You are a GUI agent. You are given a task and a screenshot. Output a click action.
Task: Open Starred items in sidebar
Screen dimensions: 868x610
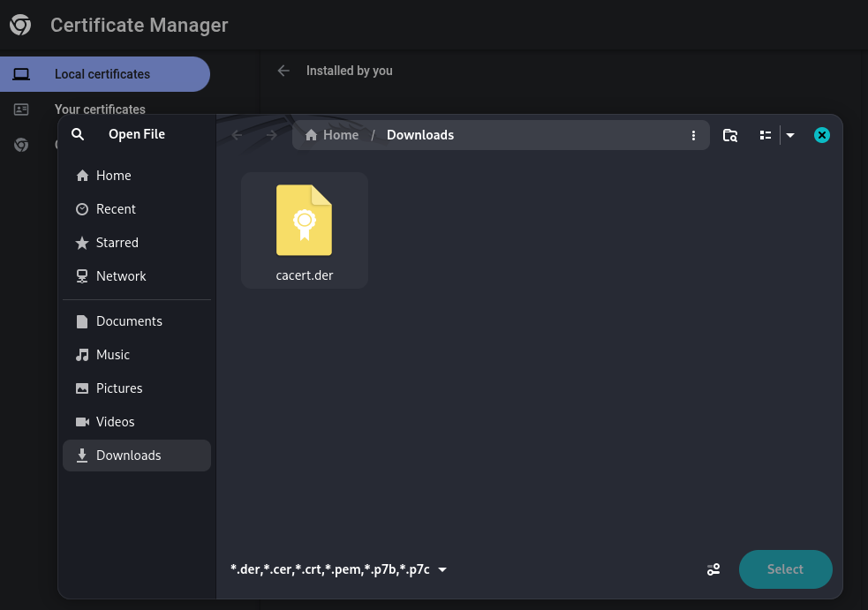click(117, 243)
